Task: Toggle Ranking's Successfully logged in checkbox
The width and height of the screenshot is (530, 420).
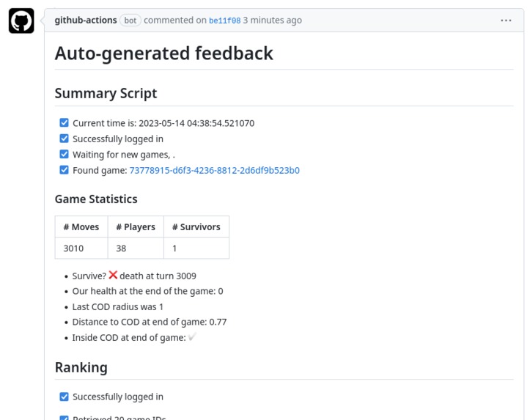Action: coord(64,397)
